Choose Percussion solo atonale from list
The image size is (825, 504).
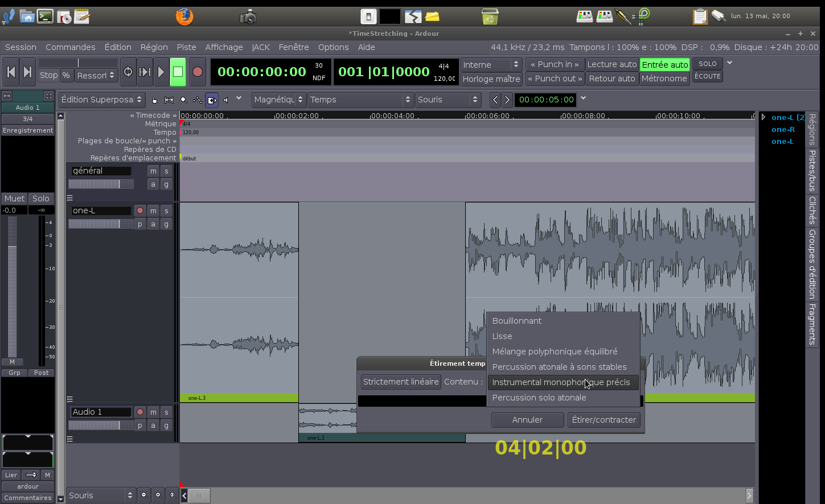[x=539, y=398]
